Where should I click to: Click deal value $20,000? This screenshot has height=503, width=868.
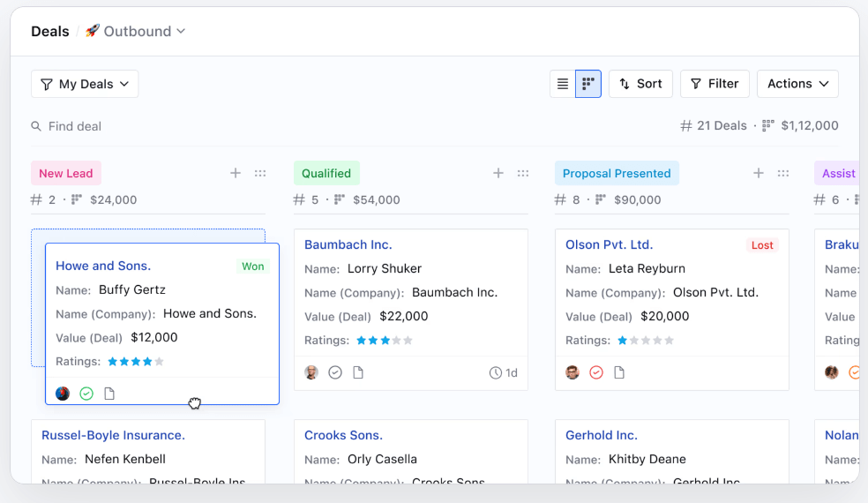pyautogui.click(x=665, y=316)
